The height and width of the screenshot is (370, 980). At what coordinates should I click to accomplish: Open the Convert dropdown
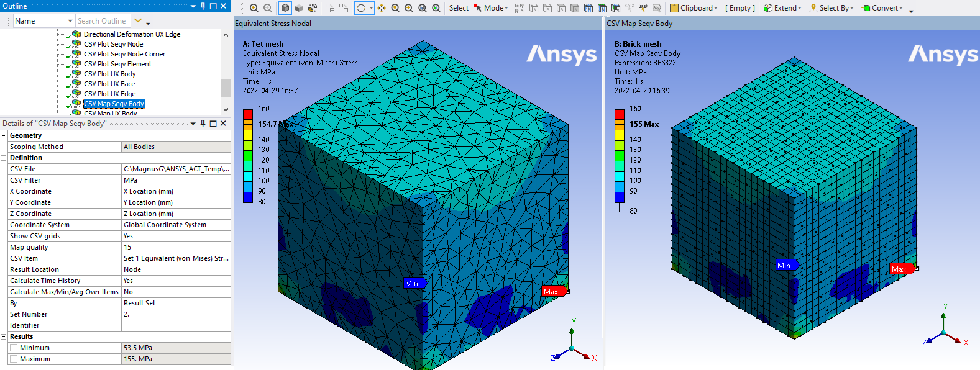[882, 8]
